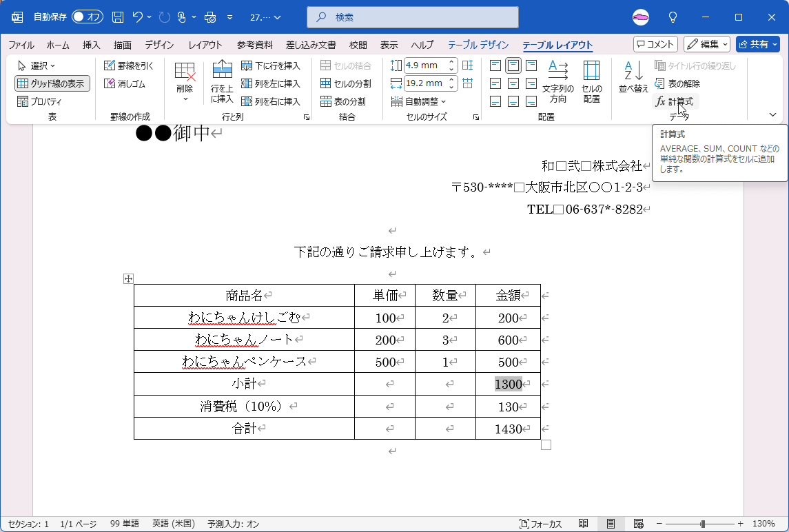
Task: Click the Save disk icon in title bar
Action: click(x=118, y=17)
